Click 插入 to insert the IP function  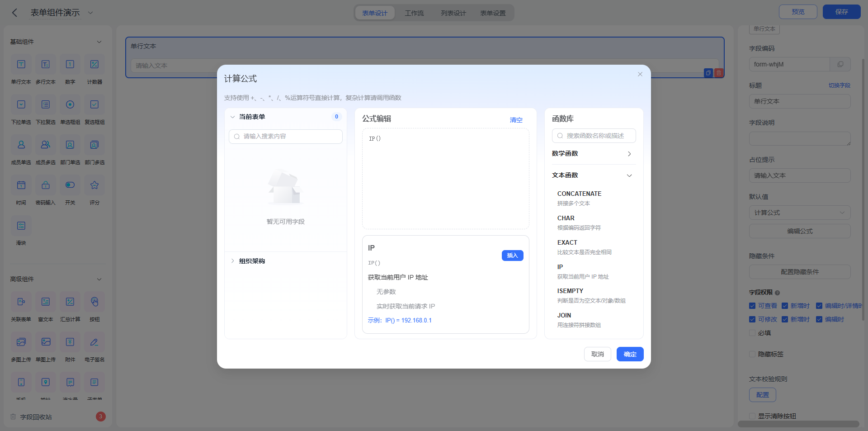512,256
